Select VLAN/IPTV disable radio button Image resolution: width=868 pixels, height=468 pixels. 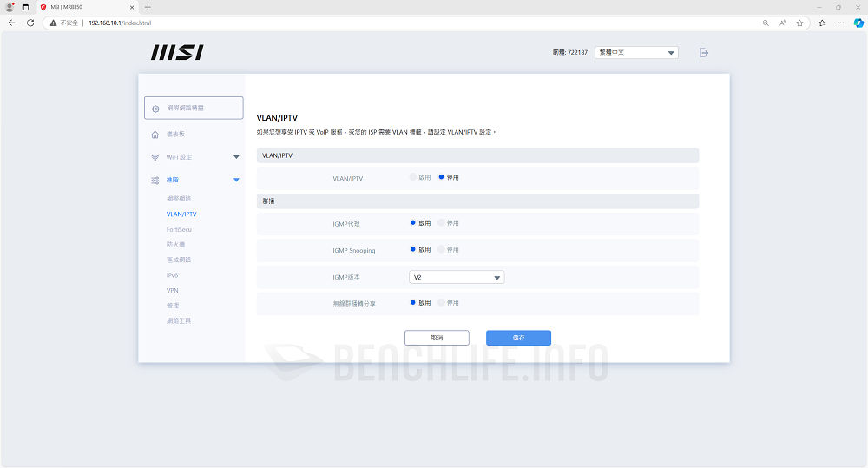point(441,177)
